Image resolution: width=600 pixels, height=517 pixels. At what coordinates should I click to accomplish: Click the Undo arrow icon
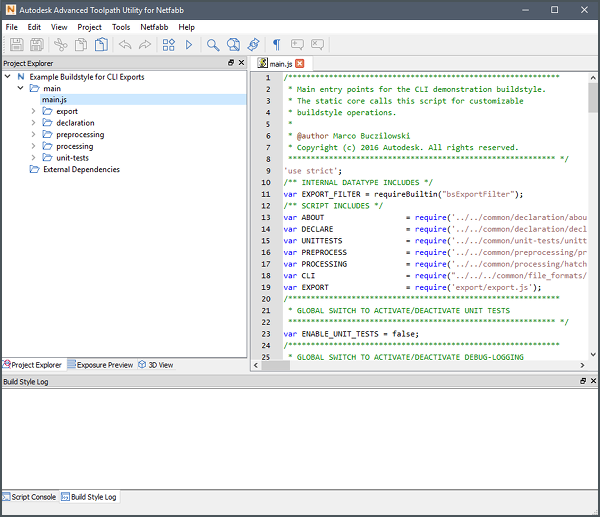click(125, 45)
